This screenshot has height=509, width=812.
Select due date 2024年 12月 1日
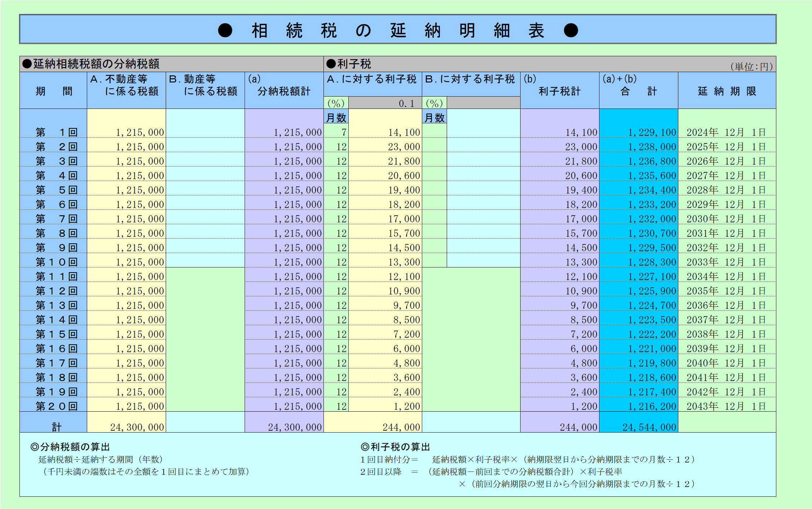coord(726,132)
